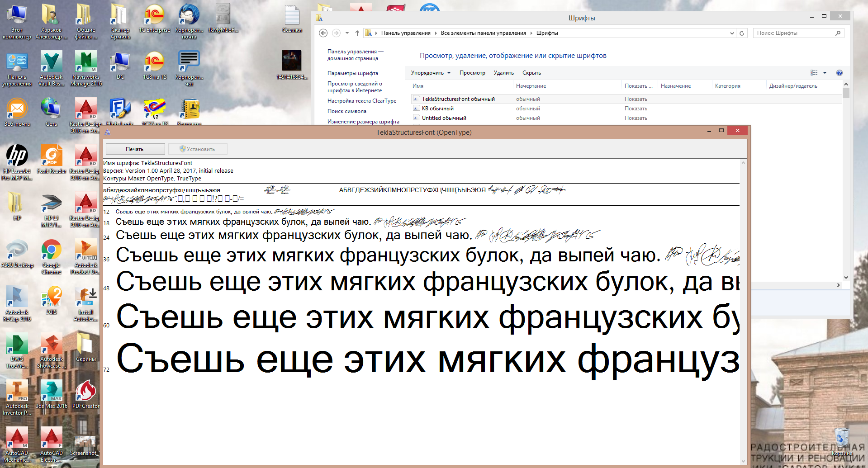Viewport: 868px width, 468px height.
Task: Launch Autodesk ReCap 2016 shortcut
Action: click(x=17, y=303)
